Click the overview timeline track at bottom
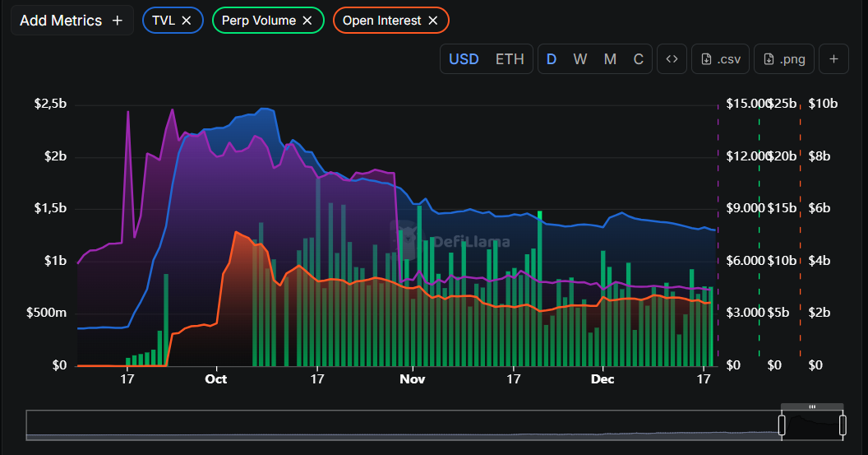868x455 pixels. pos(403,425)
